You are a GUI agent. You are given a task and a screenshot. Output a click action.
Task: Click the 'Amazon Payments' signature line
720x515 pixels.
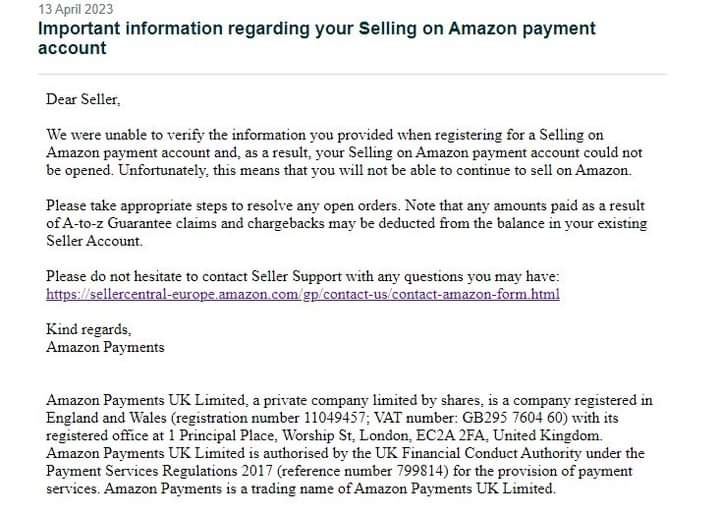(x=105, y=347)
